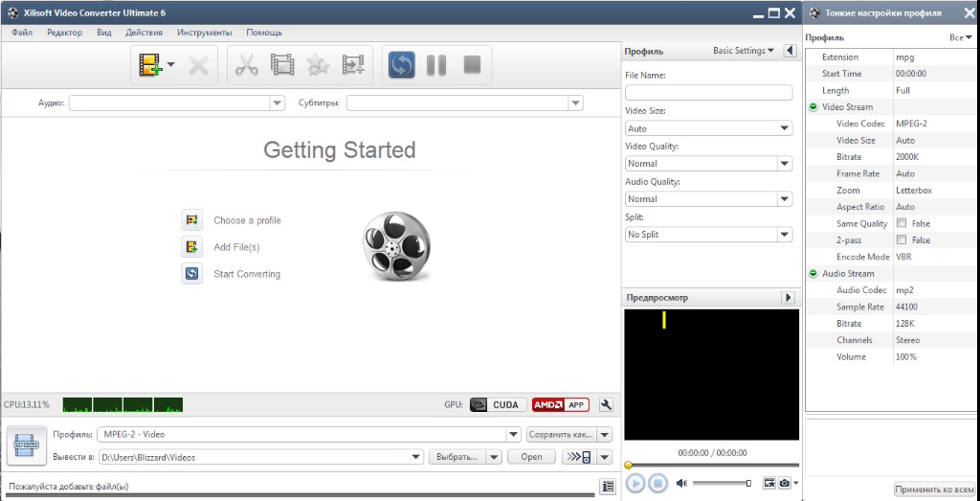
Task: Click the preview volume slider
Action: (x=722, y=483)
